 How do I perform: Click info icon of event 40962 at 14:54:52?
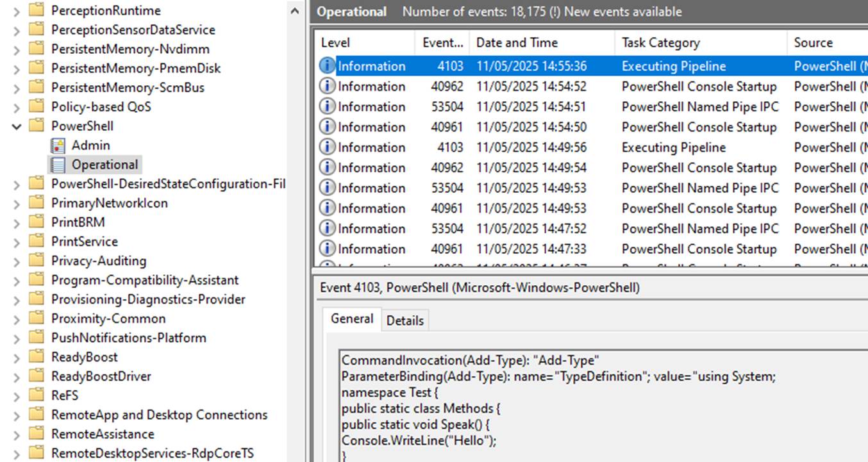coord(328,86)
